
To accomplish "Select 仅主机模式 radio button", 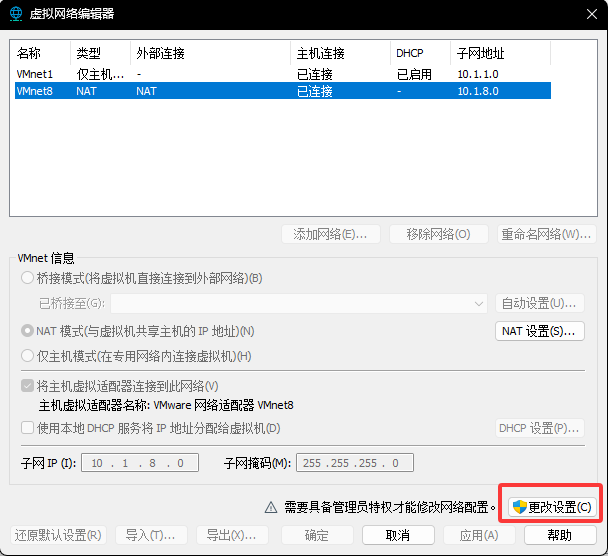I will click(x=27, y=356).
